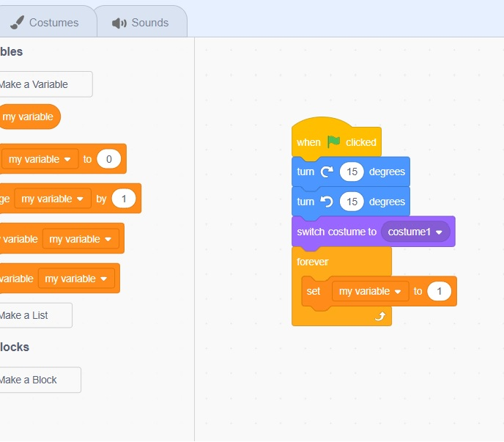
Task: Expand the my variable dropdown inside the forever loop
Action: point(370,291)
